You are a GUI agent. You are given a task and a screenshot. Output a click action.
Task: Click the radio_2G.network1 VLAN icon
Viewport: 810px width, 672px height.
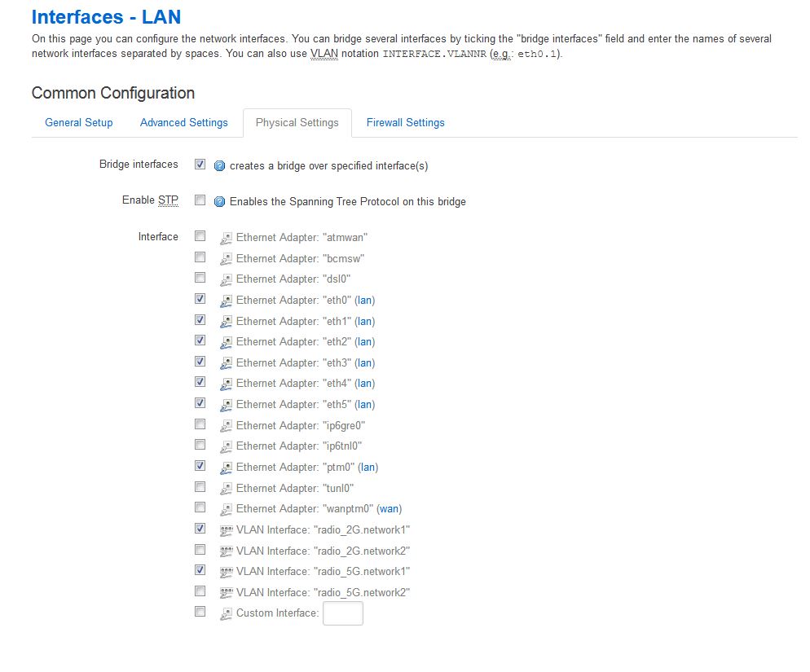227,530
